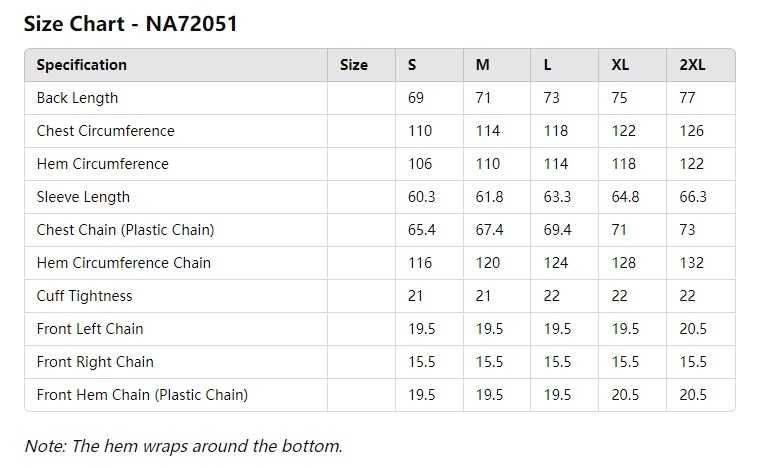The width and height of the screenshot is (760, 468).
Task: Click the note about the hem wrapping
Action: coord(183,446)
